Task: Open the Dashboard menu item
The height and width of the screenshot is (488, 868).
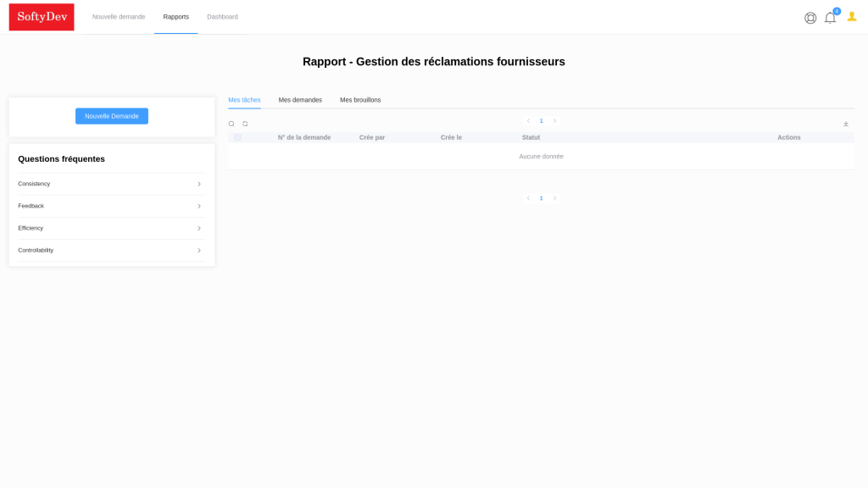Action: (223, 17)
